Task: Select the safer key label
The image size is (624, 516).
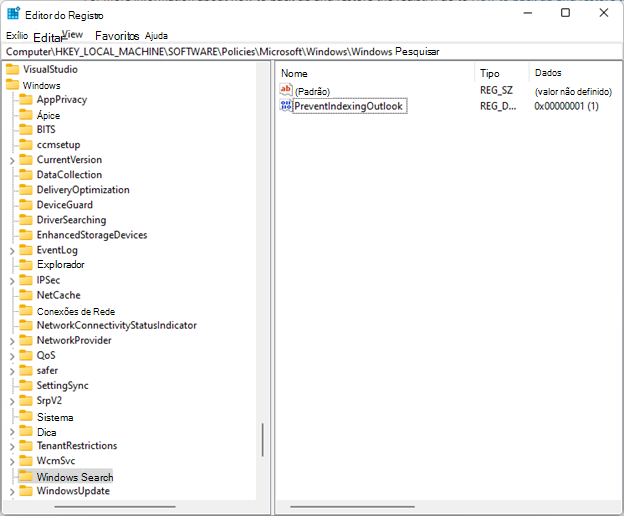Action: [47, 370]
